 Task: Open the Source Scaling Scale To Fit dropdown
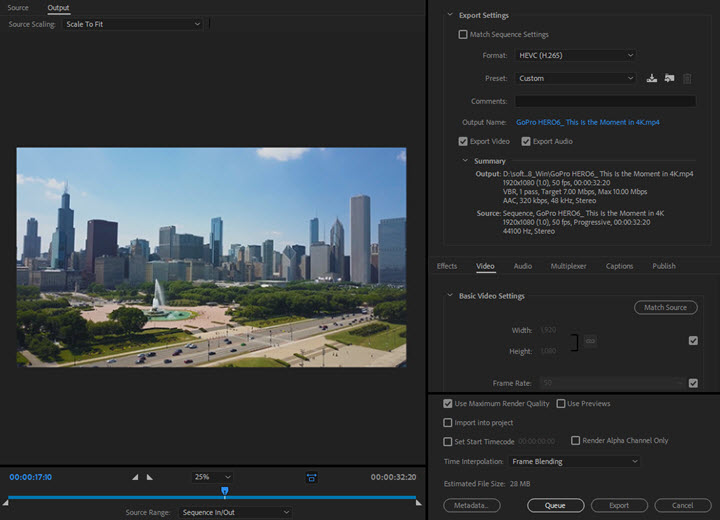click(132, 24)
